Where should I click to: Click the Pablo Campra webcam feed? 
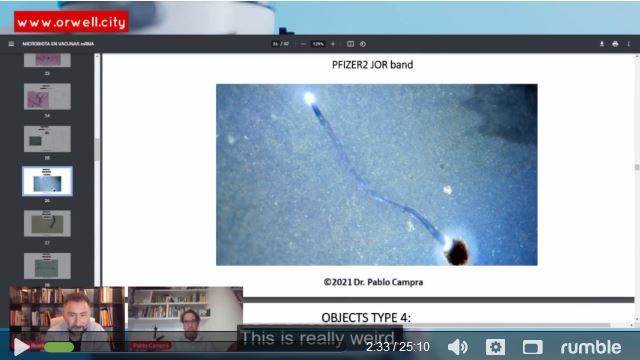[185, 319]
